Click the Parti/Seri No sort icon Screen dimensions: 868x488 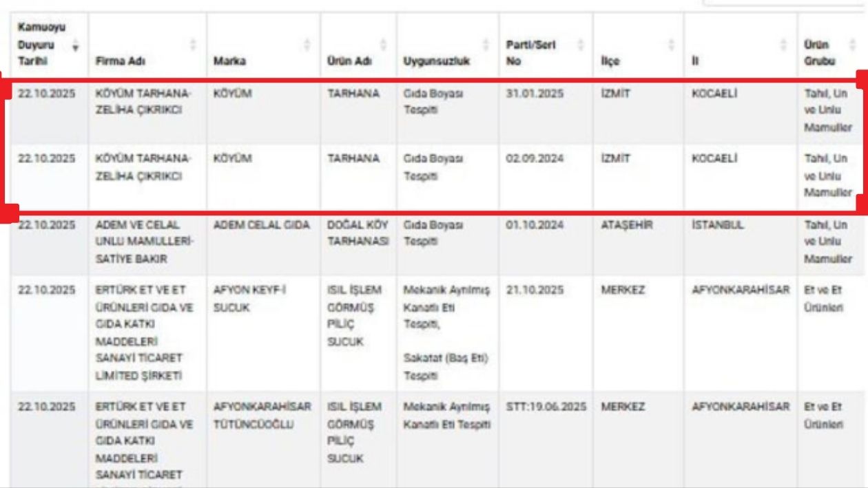click(580, 45)
